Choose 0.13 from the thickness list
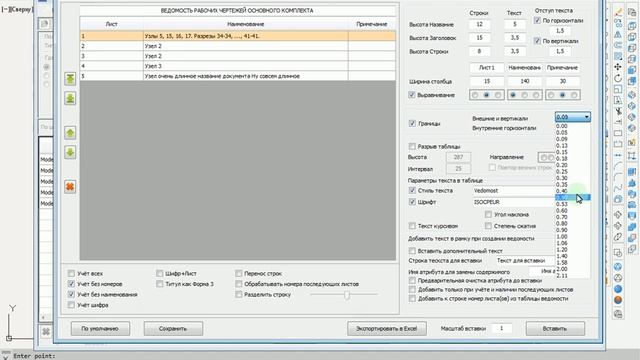640x360 pixels. point(573,146)
